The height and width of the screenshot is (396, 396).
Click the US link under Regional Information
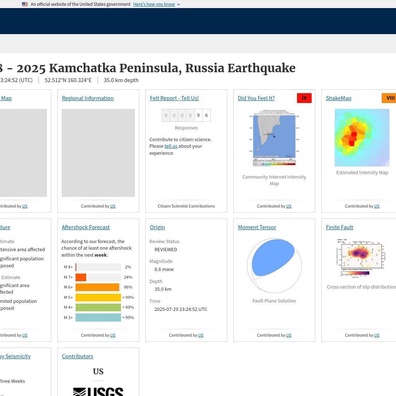[113, 206]
